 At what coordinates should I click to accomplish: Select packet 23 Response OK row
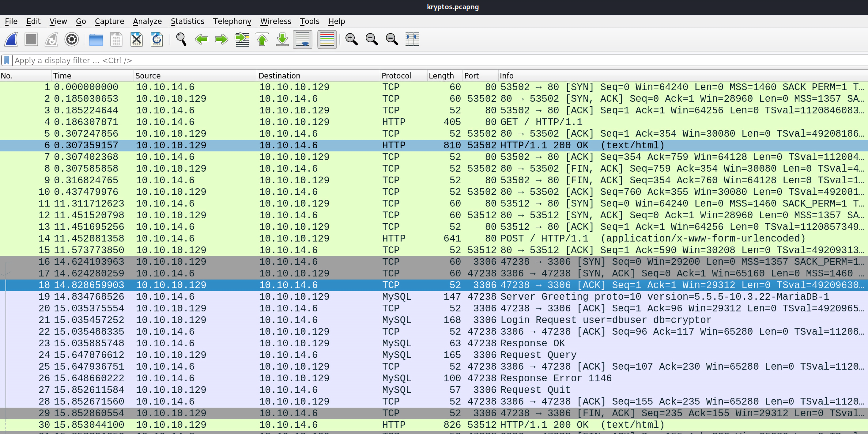pos(434,343)
